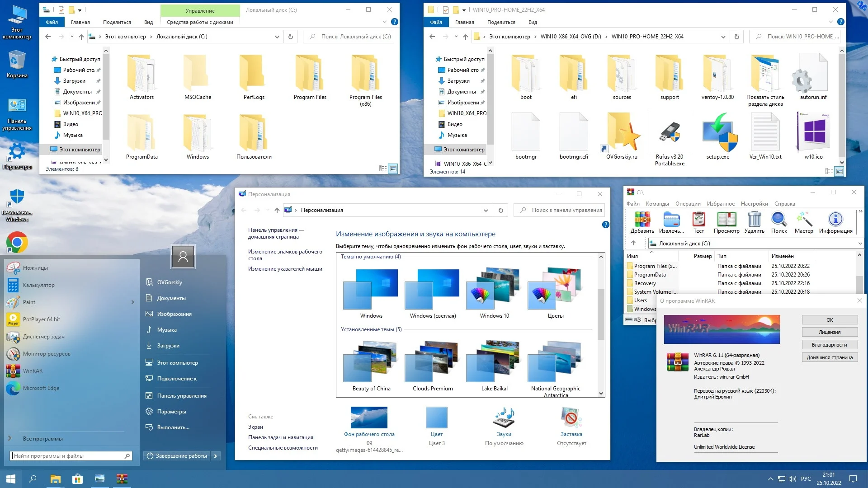This screenshot has height=488, width=868.
Task: Launch Google Chrome from the desktop
Action: tap(17, 243)
